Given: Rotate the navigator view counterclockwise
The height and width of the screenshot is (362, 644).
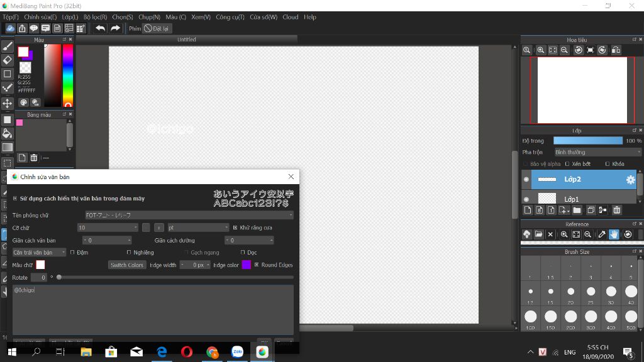Looking at the screenshot, I should pos(579,50).
